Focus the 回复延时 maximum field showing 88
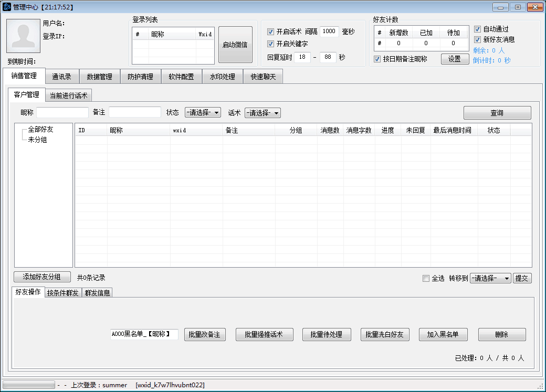This screenshot has width=546, height=392. [x=328, y=57]
